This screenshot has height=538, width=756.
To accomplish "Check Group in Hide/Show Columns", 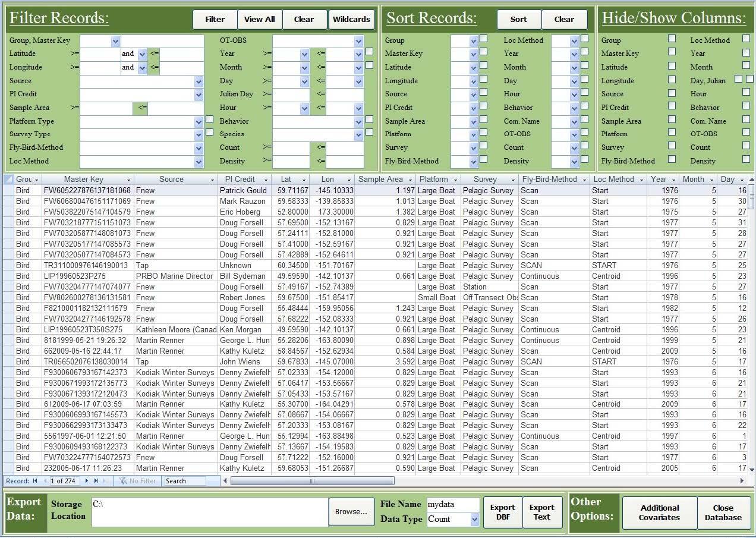I will 672,39.
